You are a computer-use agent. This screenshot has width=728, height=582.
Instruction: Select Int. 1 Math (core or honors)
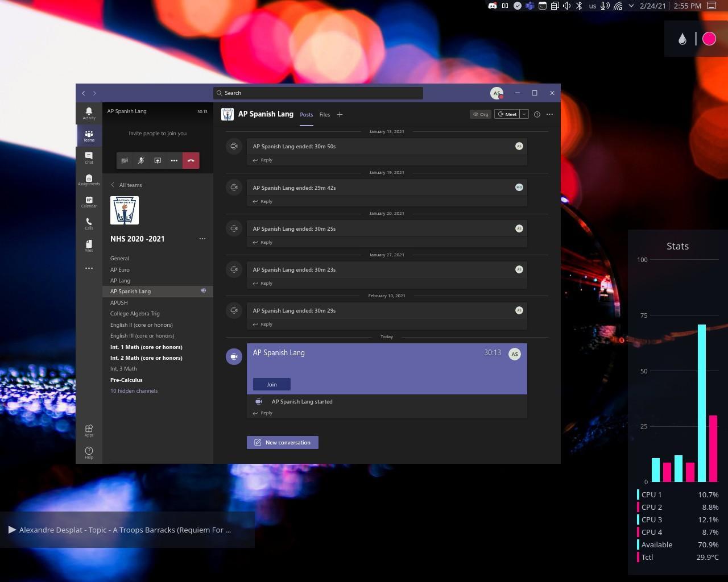point(158,347)
